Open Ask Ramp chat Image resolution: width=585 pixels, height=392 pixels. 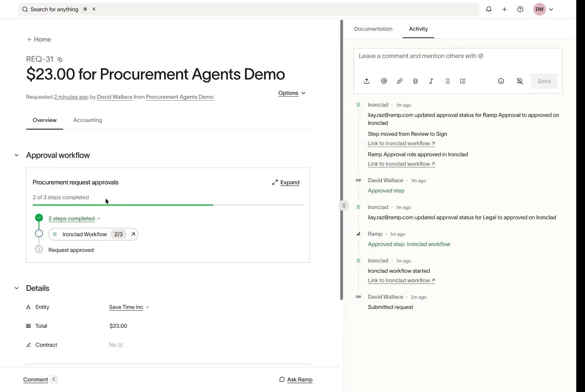point(296,379)
